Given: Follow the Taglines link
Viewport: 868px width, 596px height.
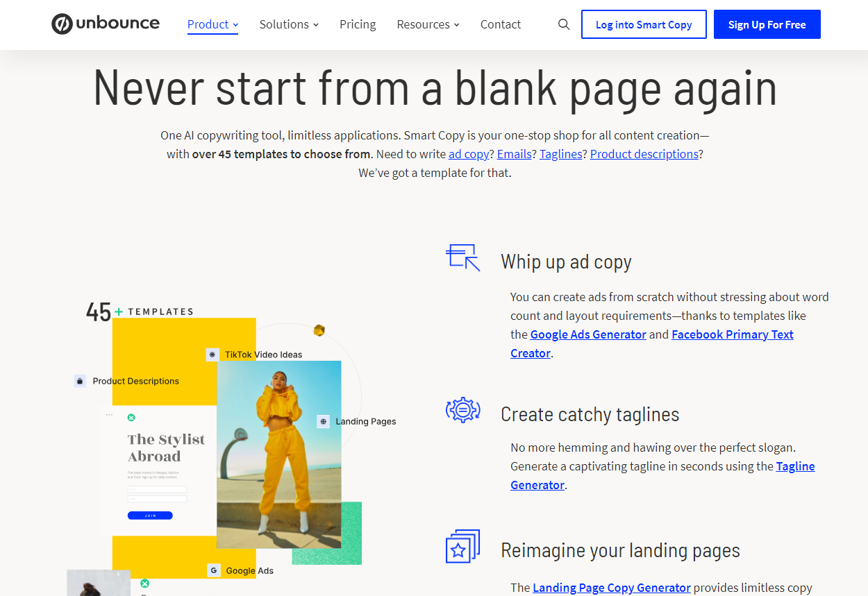Looking at the screenshot, I should click(561, 154).
